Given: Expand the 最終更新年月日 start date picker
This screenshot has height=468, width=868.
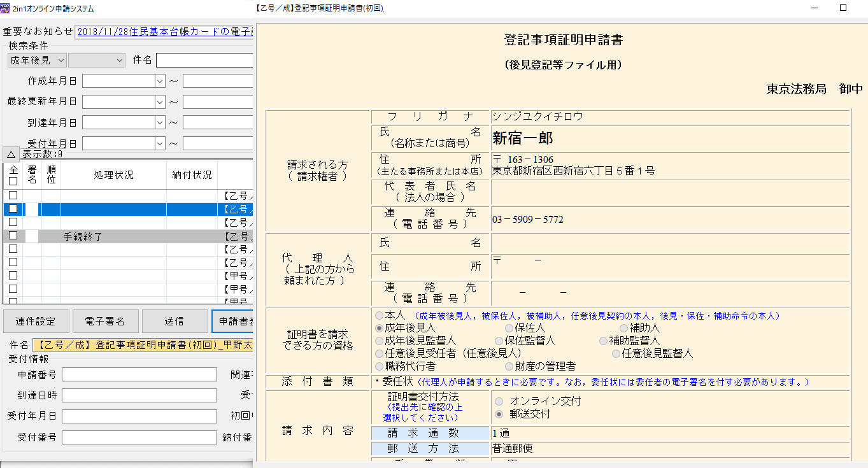Looking at the screenshot, I should [x=159, y=102].
